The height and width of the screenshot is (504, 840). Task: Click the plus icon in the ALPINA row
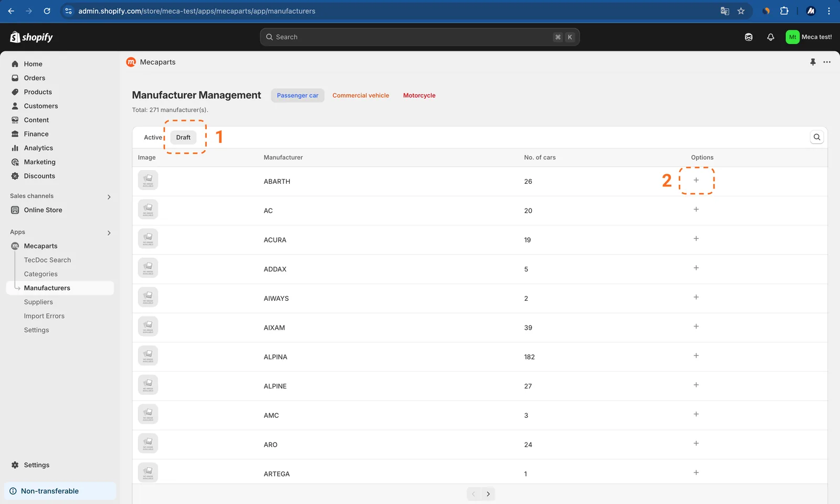[x=696, y=355]
